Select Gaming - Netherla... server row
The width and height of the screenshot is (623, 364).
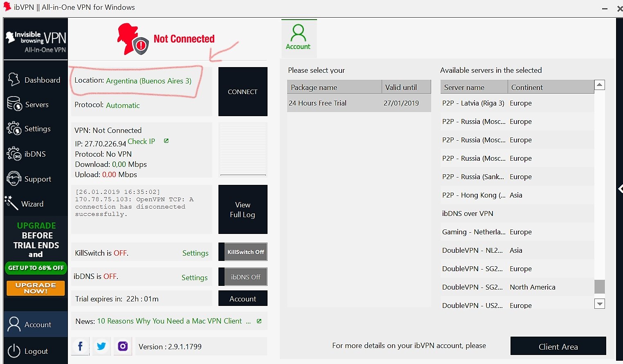click(517, 232)
